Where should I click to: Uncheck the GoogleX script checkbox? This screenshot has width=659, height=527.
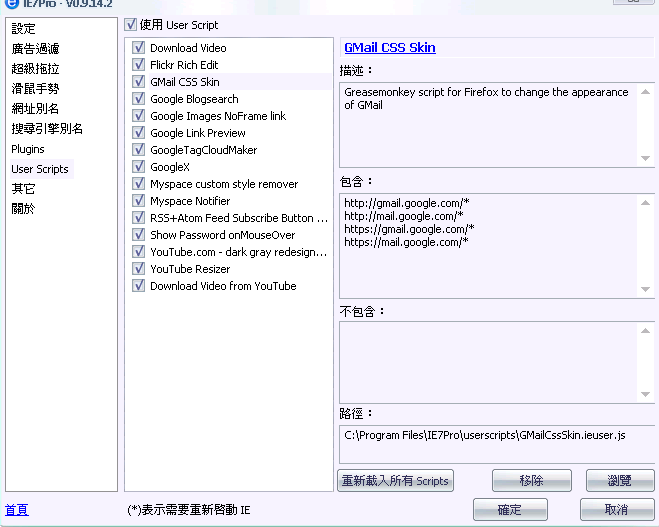tap(138, 167)
